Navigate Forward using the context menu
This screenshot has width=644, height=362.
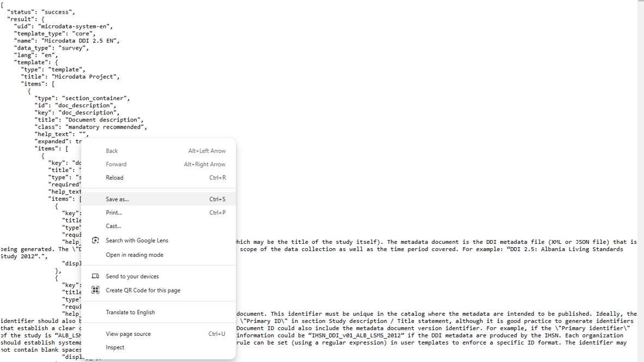point(116,164)
